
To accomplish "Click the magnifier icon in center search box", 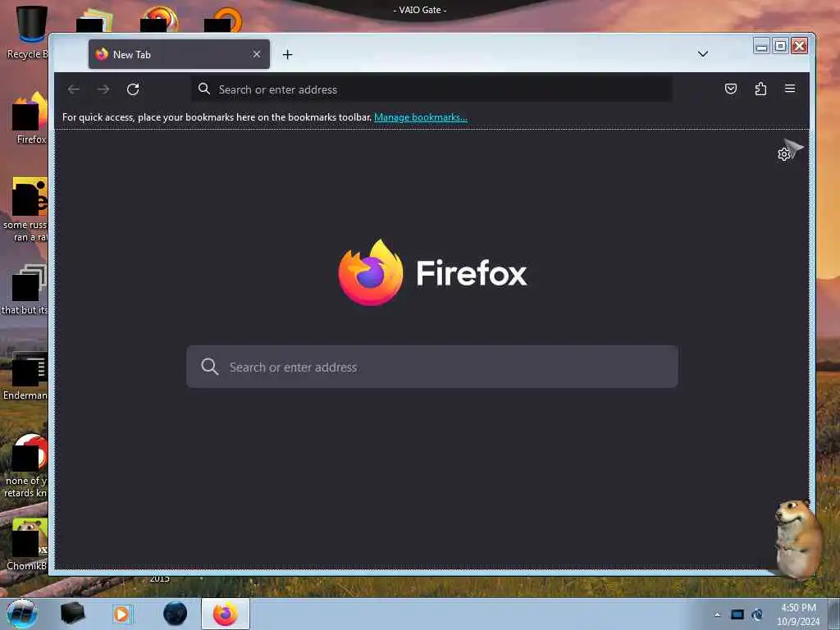I will 209,367.
